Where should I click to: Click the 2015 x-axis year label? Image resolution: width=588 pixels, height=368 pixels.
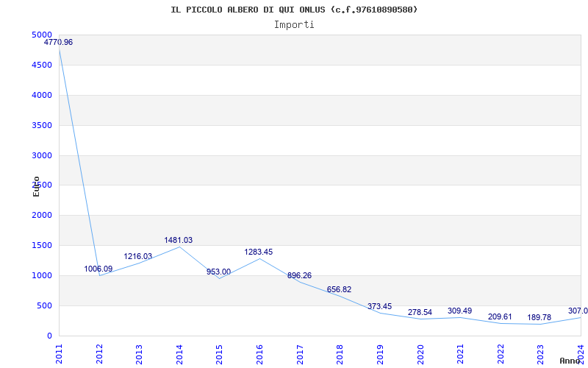click(220, 355)
